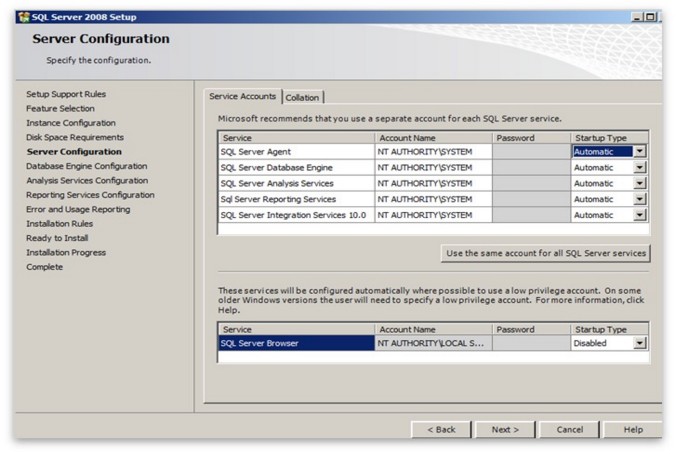Cancel the setup wizard

pyautogui.click(x=570, y=429)
